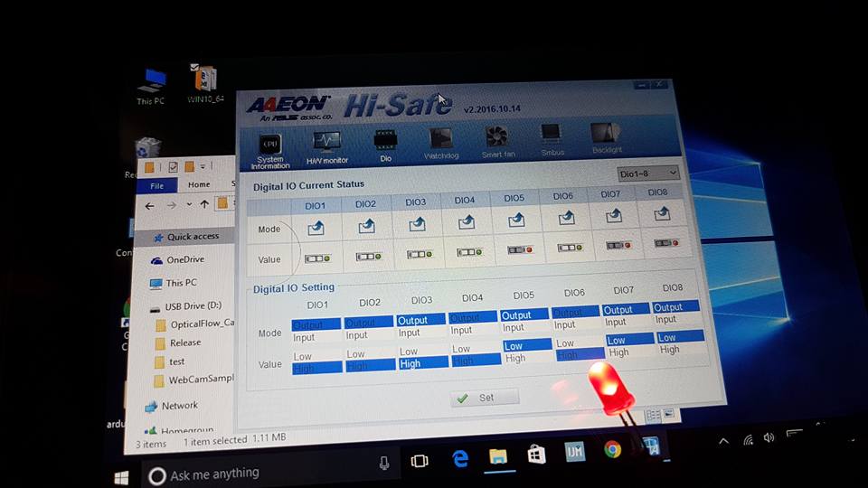Open OpticalFlow_Ca folder in sidebar
The image size is (868, 488).
coord(195,324)
